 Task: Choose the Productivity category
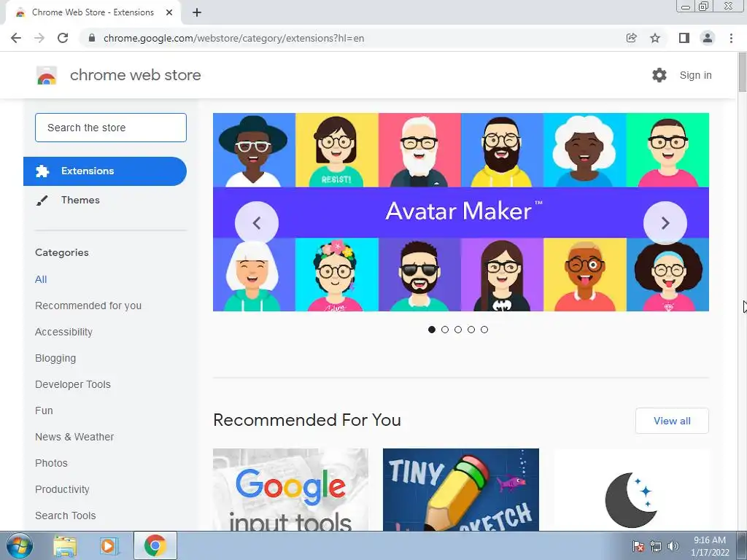pyautogui.click(x=63, y=489)
